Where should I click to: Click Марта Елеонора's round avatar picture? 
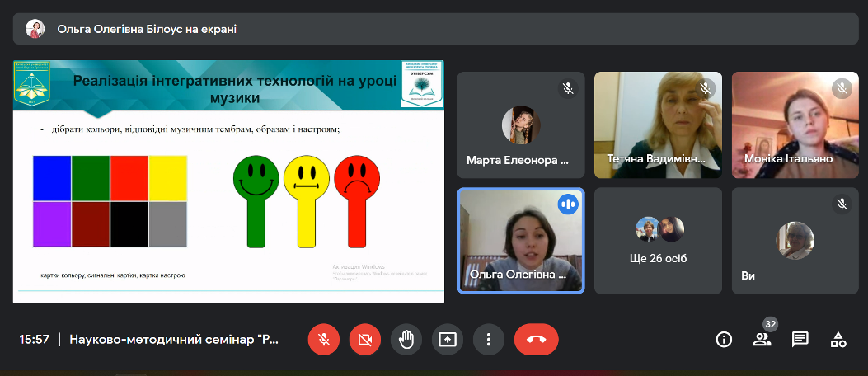521,125
